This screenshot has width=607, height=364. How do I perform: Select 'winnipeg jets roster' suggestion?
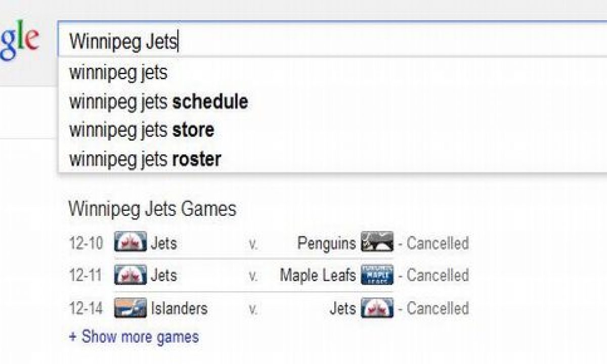pyautogui.click(x=145, y=159)
